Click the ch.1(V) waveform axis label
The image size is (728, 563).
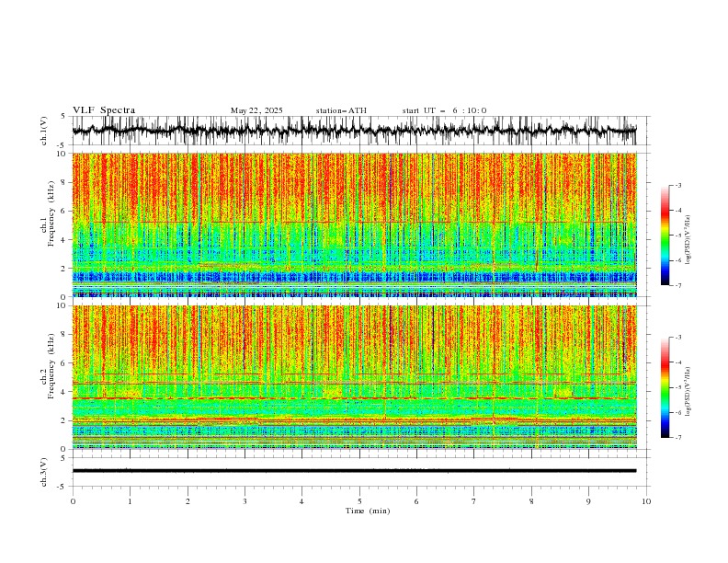tap(43, 131)
